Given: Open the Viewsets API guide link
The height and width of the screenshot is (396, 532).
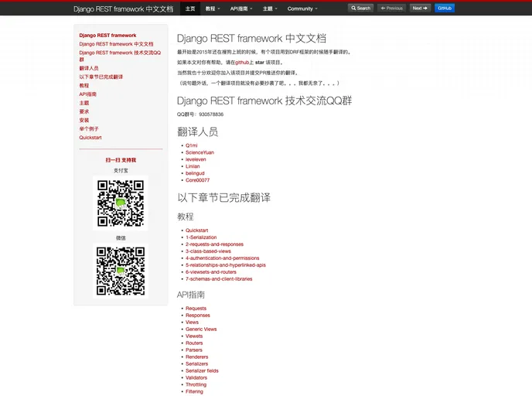Looking at the screenshot, I should pos(194,336).
